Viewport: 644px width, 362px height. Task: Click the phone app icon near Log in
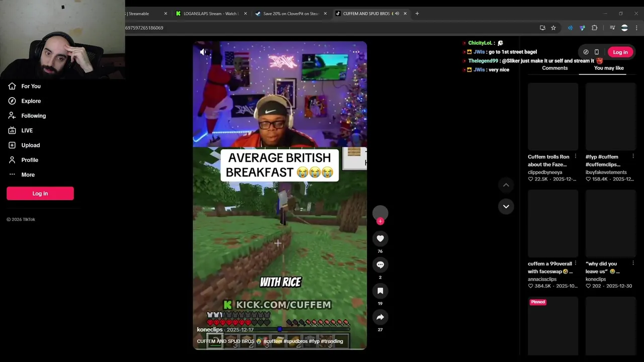click(x=597, y=52)
